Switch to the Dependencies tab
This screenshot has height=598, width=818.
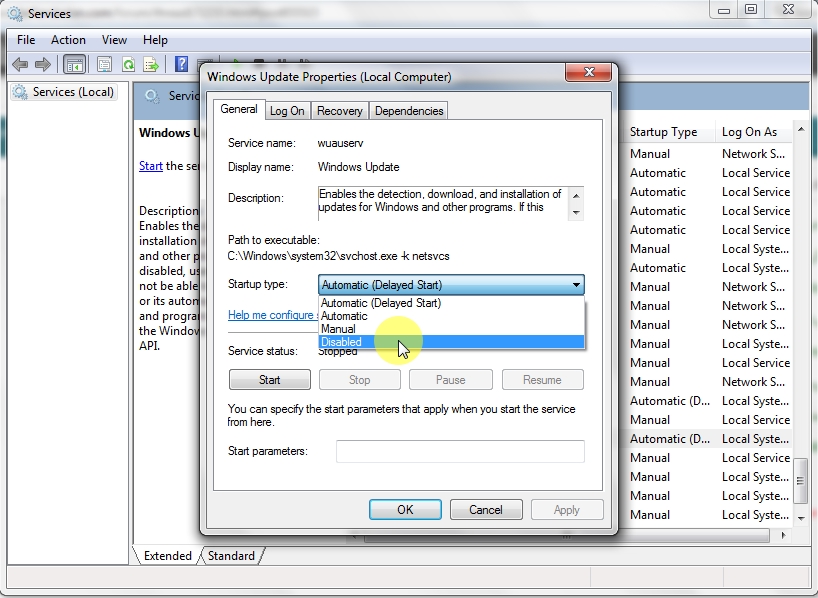pos(409,111)
